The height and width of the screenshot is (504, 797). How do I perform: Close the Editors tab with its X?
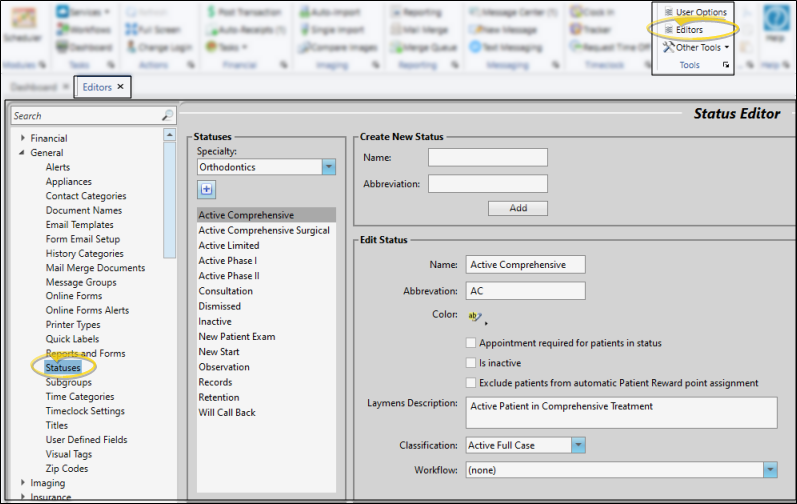(121, 87)
